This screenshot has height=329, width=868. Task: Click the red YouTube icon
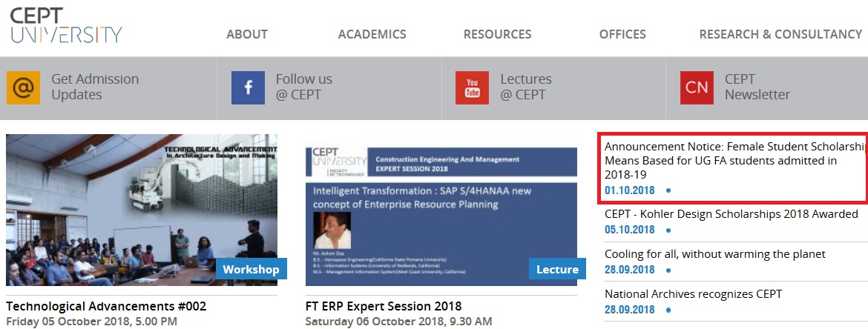pyautogui.click(x=472, y=87)
